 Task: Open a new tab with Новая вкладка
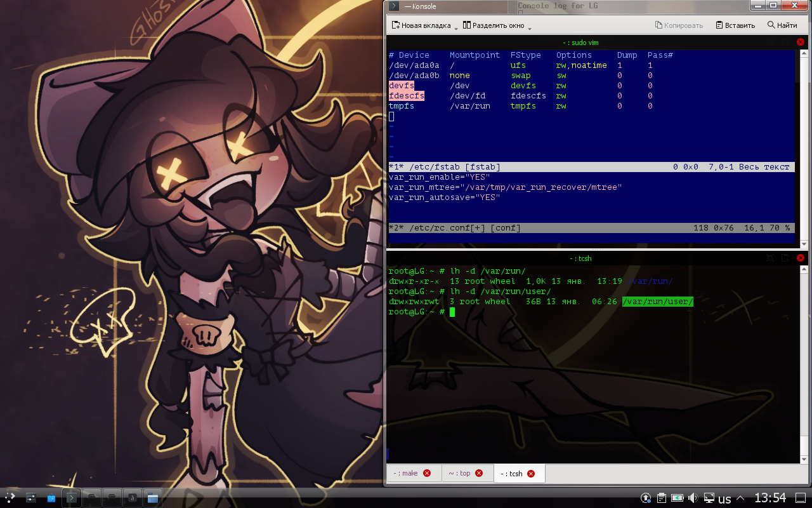tap(421, 25)
